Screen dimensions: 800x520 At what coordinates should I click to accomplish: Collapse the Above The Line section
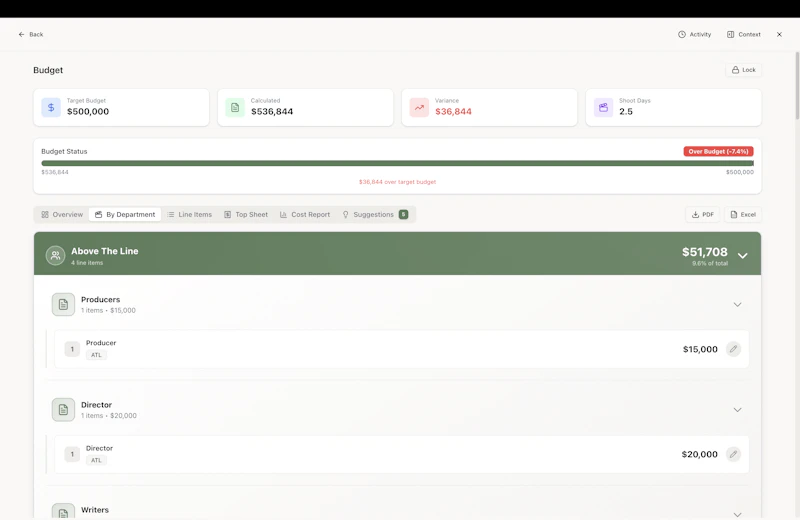(x=743, y=256)
